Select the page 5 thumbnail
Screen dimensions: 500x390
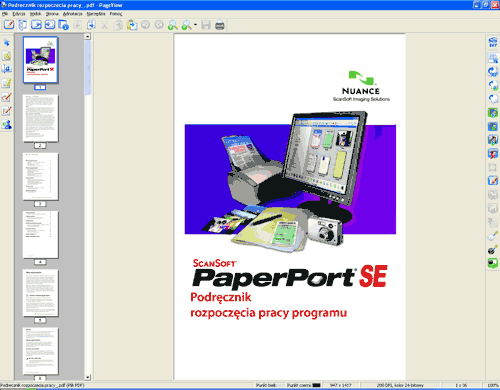(x=40, y=293)
